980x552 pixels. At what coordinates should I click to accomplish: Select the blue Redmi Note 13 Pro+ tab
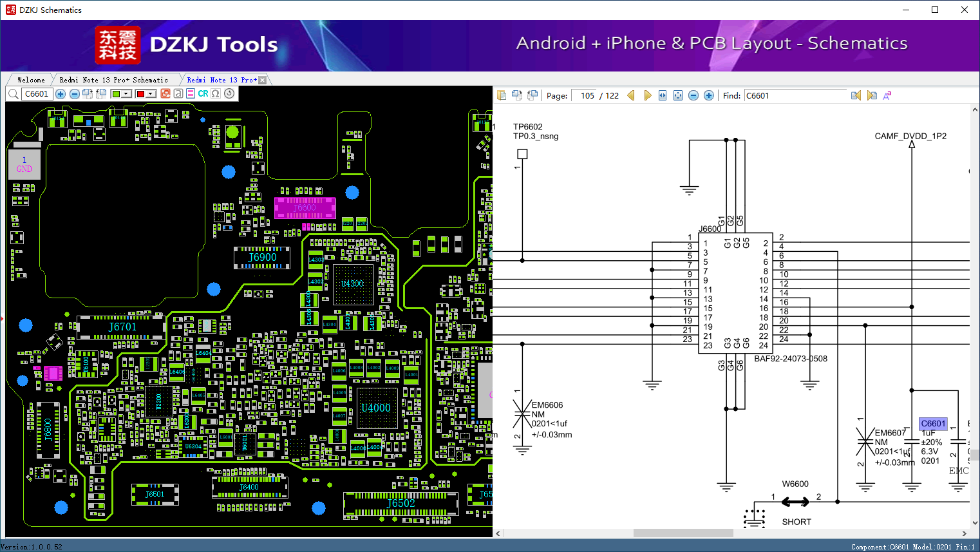(x=221, y=80)
